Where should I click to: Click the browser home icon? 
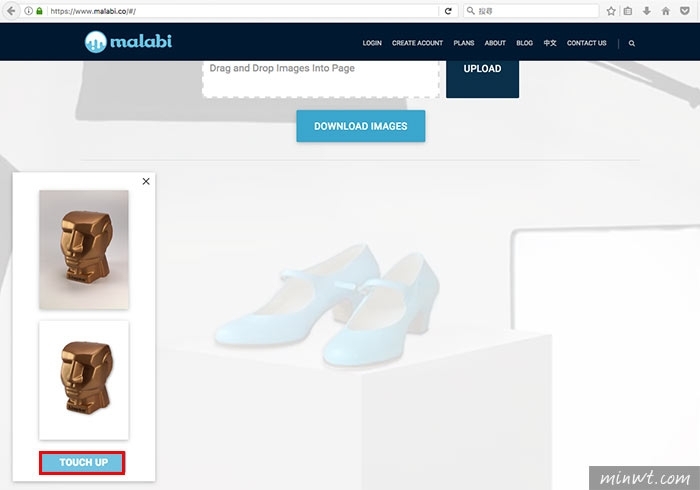666,11
